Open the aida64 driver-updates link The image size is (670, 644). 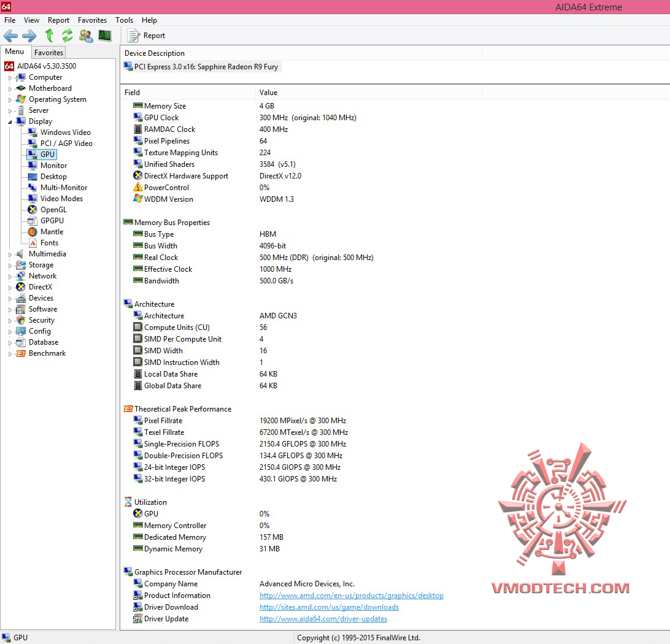[323, 618]
